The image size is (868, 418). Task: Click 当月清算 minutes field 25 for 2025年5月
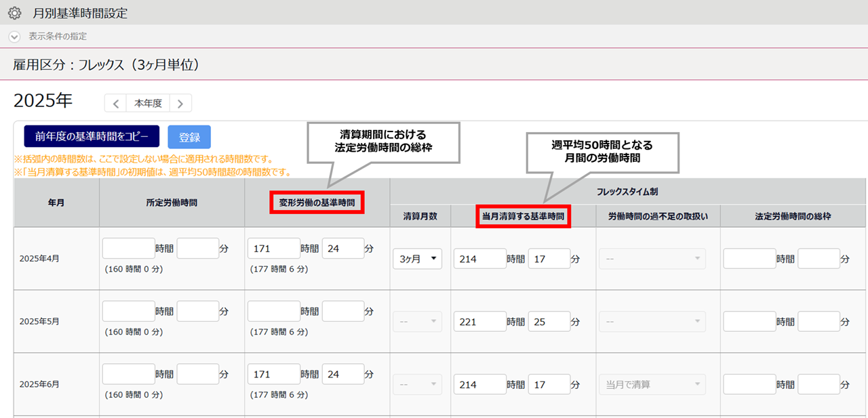(x=549, y=322)
